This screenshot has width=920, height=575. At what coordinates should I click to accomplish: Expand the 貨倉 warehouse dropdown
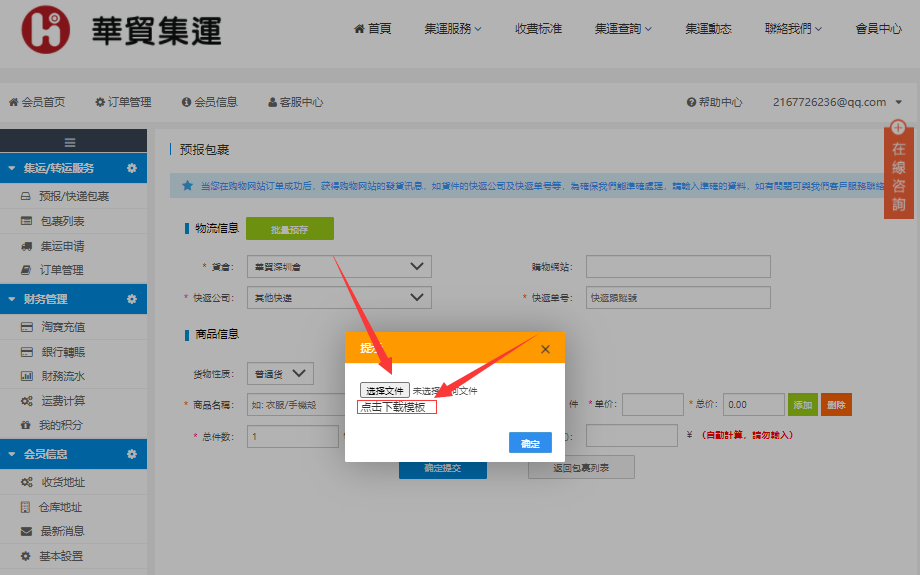(x=338, y=266)
